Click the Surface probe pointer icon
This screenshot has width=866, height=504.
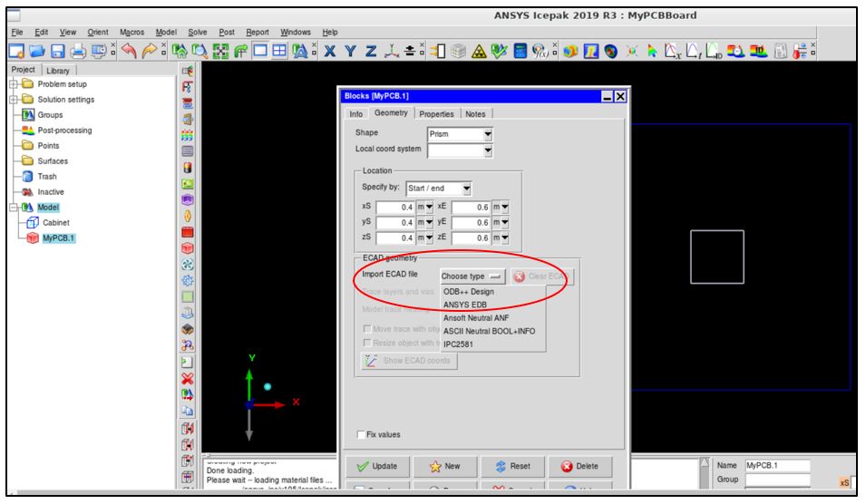[652, 52]
